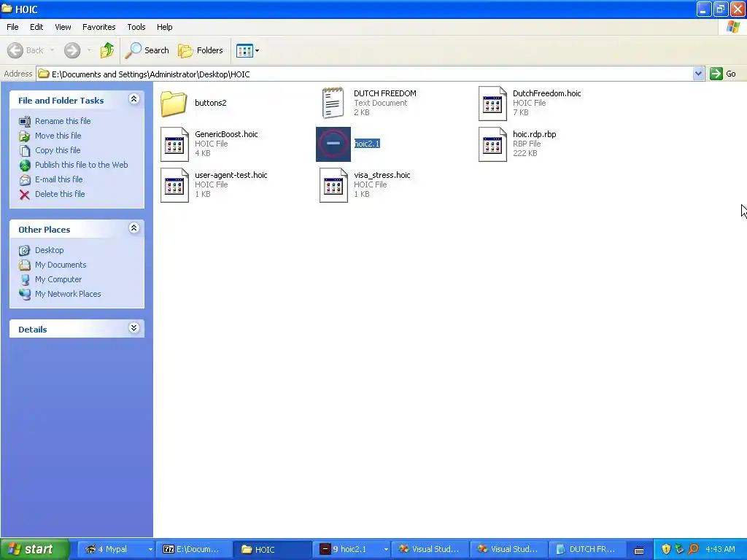Click the Start button
The image size is (747, 560).
tap(35, 549)
